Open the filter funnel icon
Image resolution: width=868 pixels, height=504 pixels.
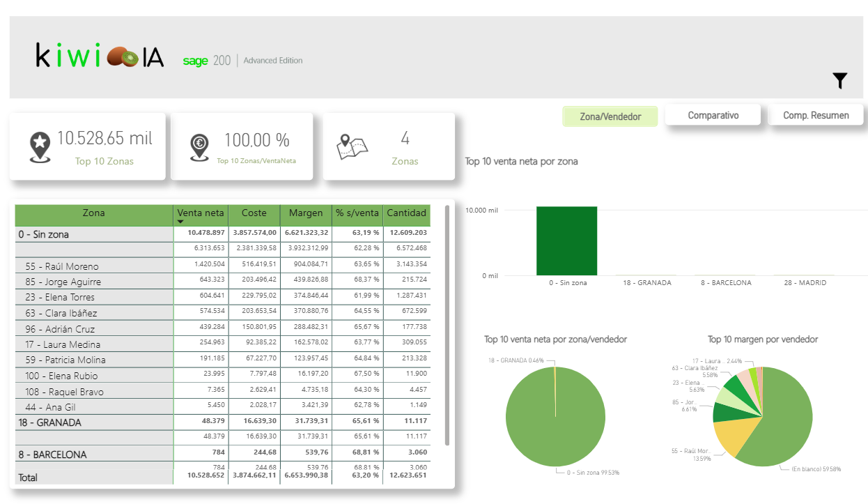(839, 81)
